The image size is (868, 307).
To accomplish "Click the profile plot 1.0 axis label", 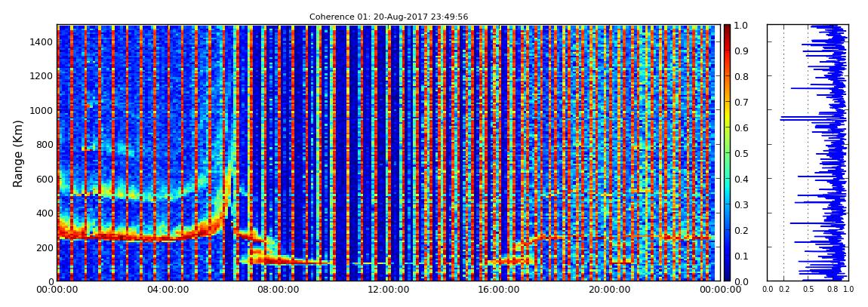I will point(848,289).
